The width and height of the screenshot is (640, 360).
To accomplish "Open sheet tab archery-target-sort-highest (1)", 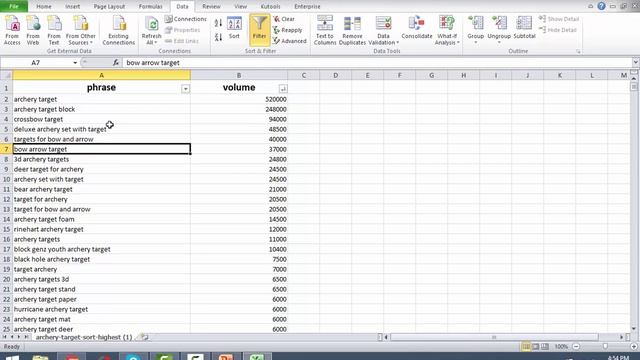I will 84,337.
